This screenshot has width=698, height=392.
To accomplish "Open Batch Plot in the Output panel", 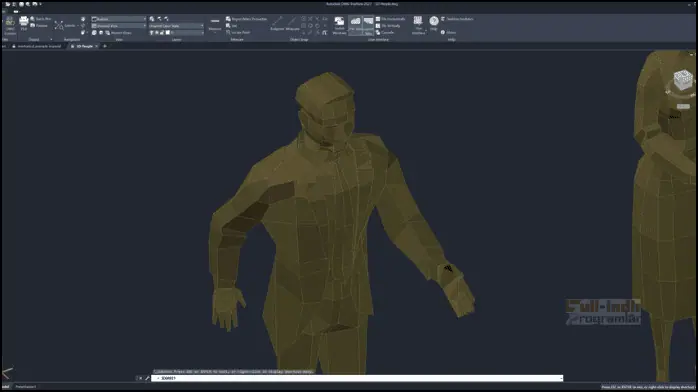I will pos(41,19).
